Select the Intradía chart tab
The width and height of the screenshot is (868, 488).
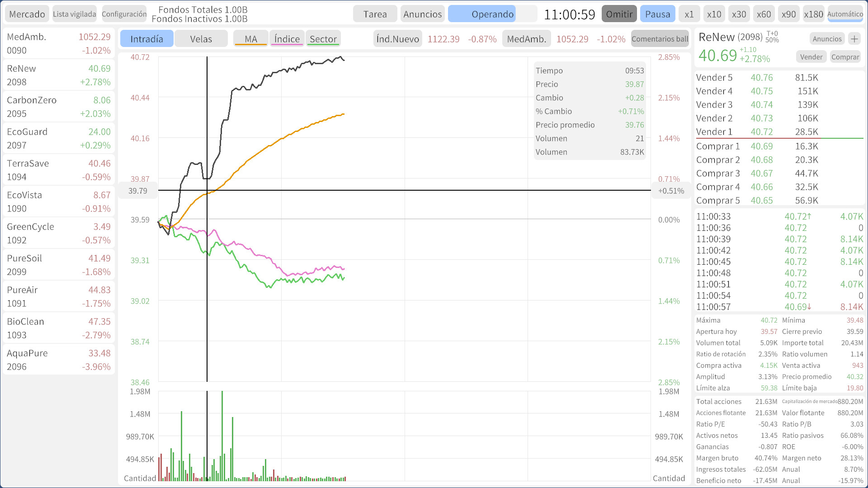146,39
